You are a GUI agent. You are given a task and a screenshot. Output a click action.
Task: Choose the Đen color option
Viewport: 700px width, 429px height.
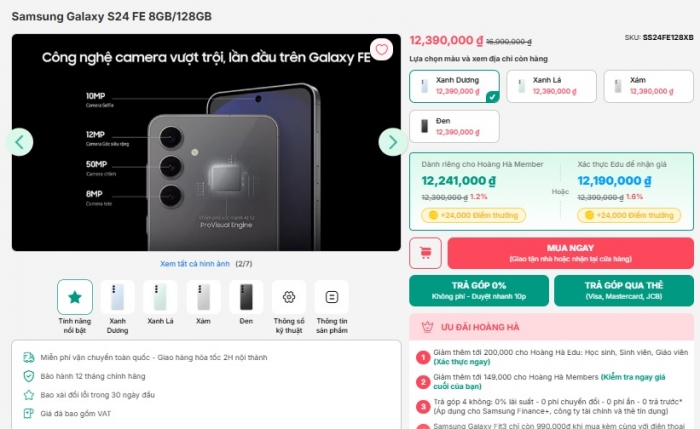(454, 127)
